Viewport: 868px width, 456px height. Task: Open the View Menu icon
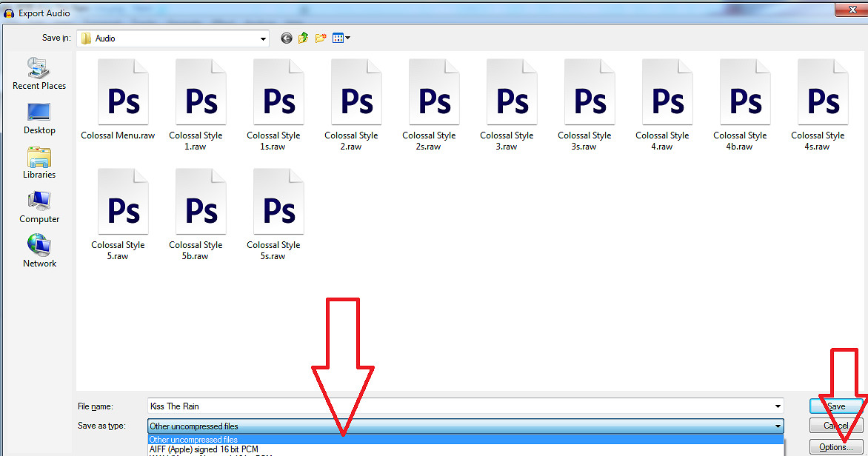click(x=341, y=38)
